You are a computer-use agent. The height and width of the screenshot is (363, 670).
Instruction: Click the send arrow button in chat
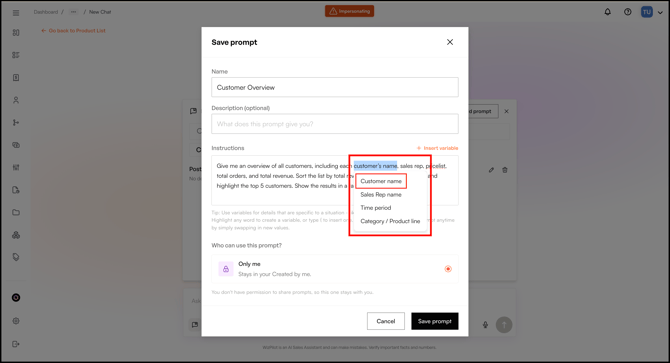504,325
